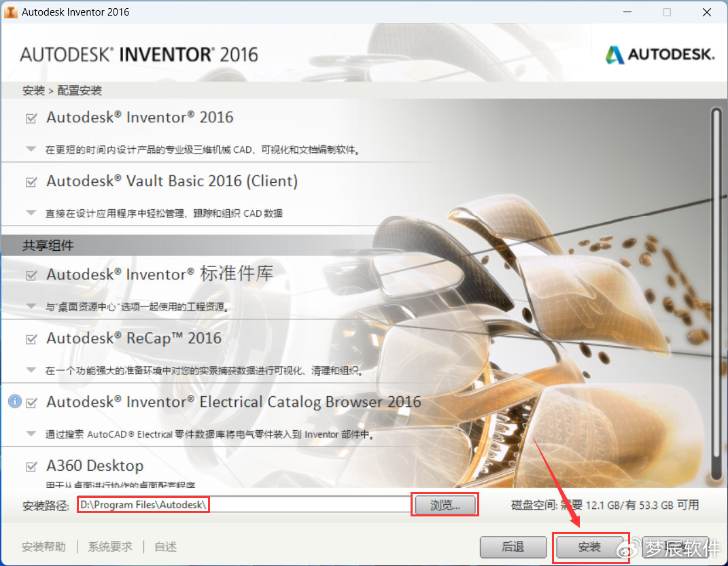Image resolution: width=728 pixels, height=566 pixels.
Task: Click the Autodesk ReCap 2016 title
Action: pos(134,338)
